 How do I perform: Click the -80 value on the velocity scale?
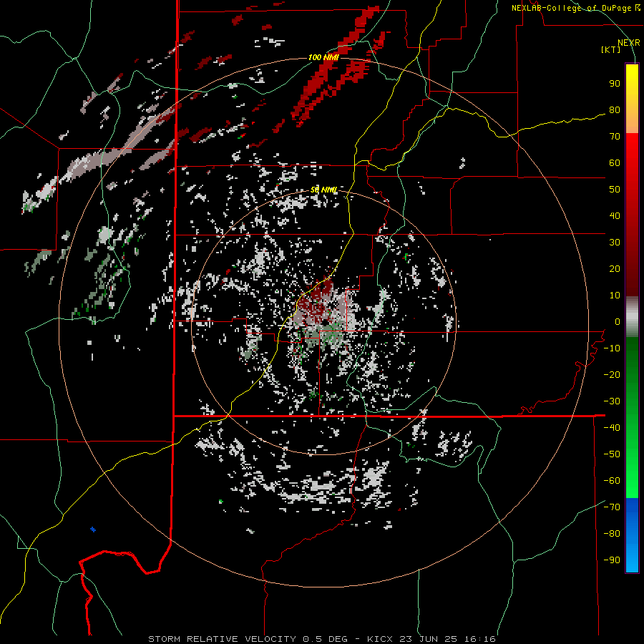612,534
